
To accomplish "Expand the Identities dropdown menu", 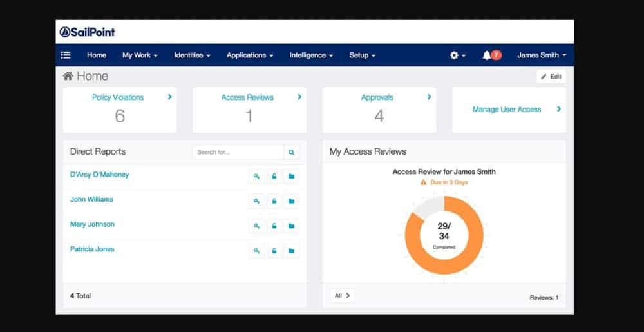I will [x=192, y=55].
